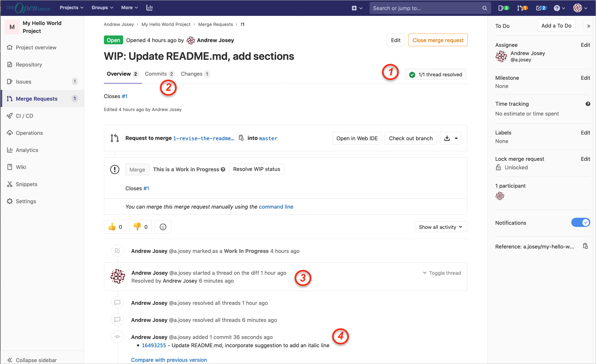Switch to the Commits tab
This screenshot has height=364, width=596.
pos(160,74)
